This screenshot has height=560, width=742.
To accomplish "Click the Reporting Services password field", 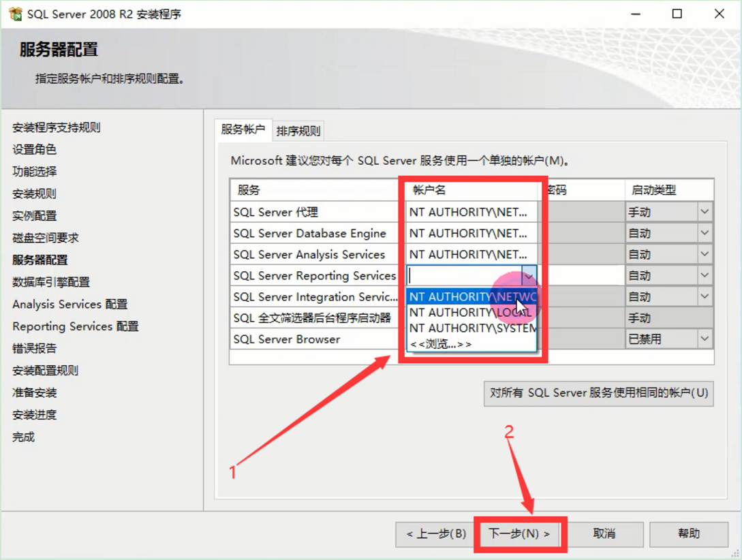I will (582, 275).
